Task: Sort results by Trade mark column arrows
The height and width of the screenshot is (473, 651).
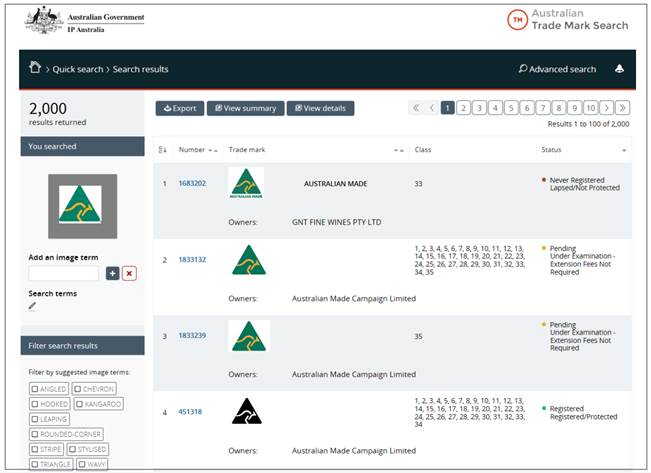Action: (x=399, y=150)
